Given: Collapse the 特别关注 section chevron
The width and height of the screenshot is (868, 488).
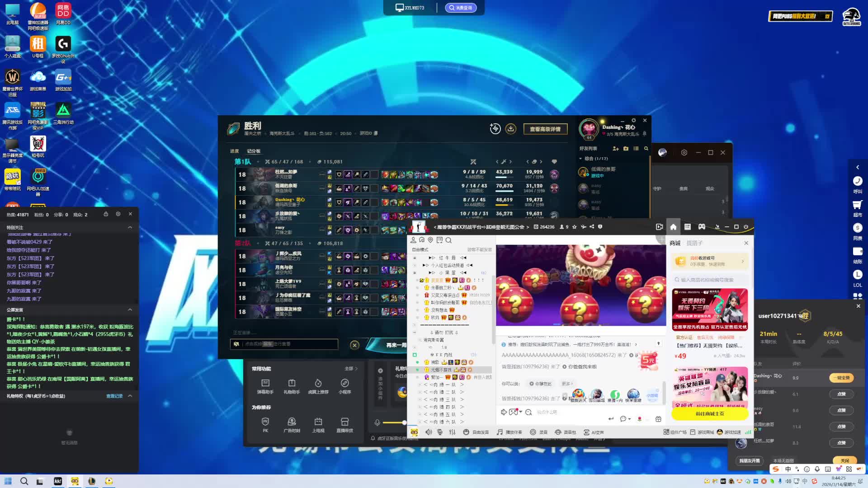Looking at the screenshot, I should coord(130,227).
